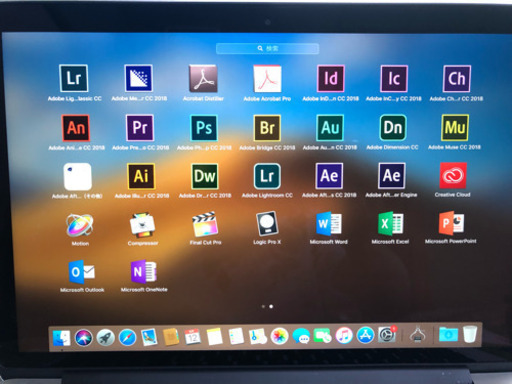Launch Adobe Media Encoder CC 2018

click(139, 78)
